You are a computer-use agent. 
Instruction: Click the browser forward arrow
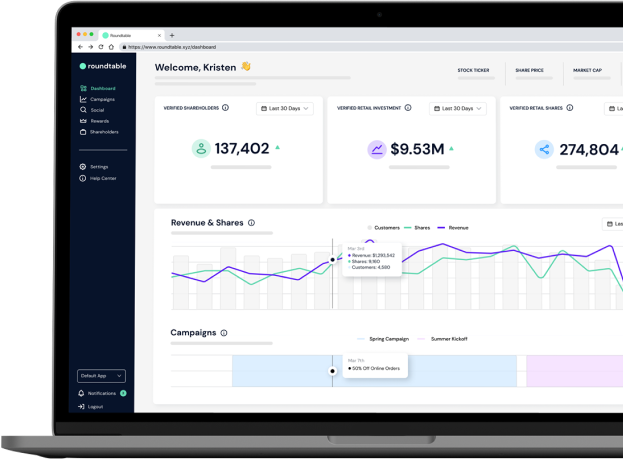[x=91, y=47]
